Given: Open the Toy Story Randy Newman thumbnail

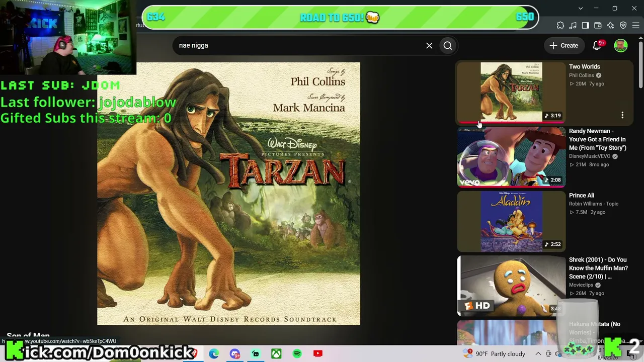Looking at the screenshot, I should pyautogui.click(x=511, y=157).
